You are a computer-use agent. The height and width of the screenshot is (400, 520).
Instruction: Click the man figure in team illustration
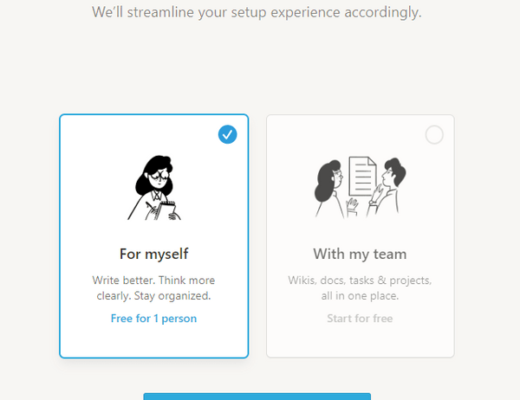[387, 187]
